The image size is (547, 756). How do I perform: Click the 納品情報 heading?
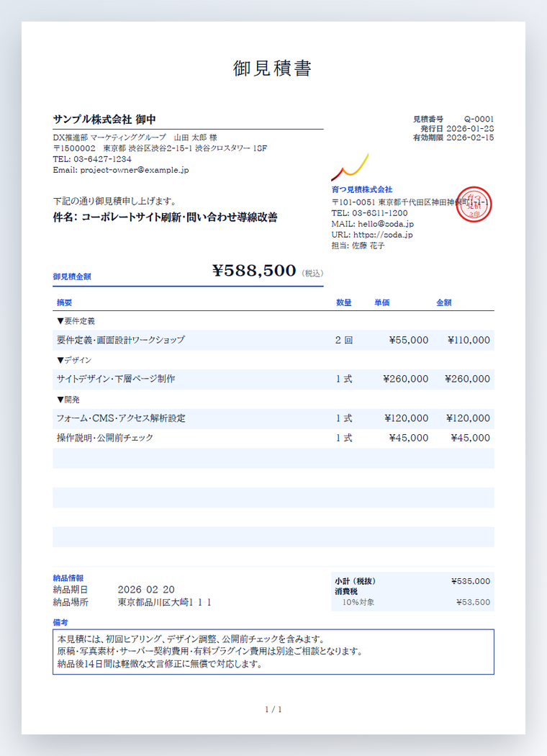pos(68,578)
